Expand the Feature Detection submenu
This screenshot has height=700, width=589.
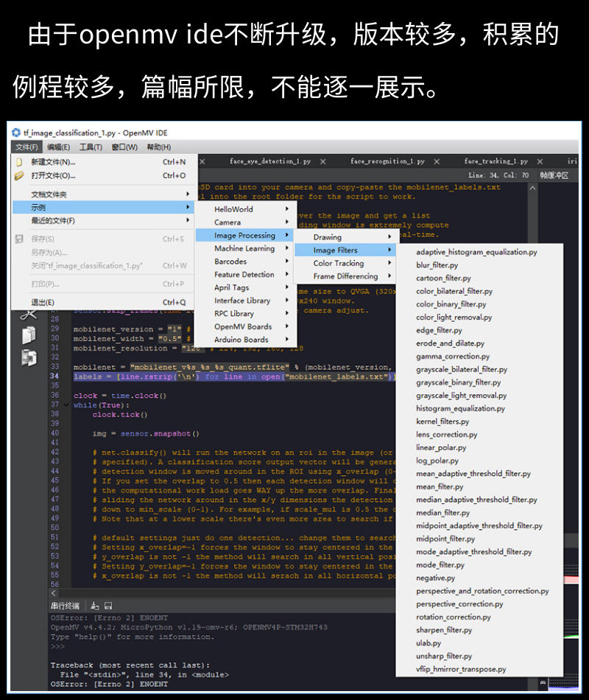point(246,274)
